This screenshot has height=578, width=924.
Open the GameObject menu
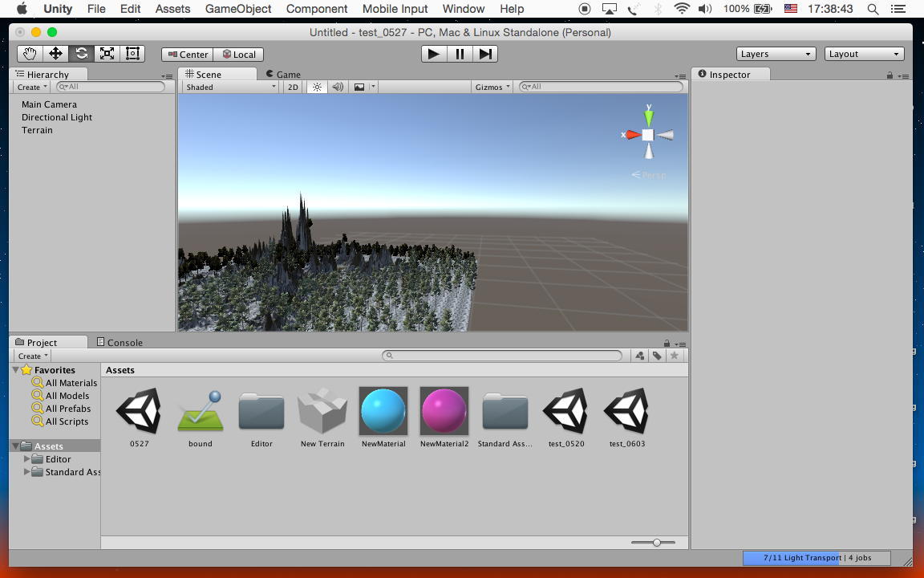(238, 9)
